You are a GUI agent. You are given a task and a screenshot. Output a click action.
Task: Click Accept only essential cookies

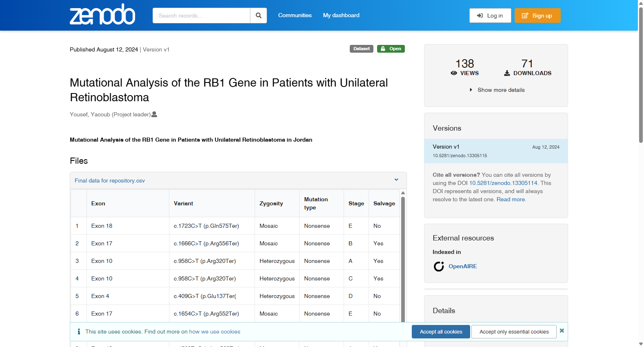coord(514,331)
